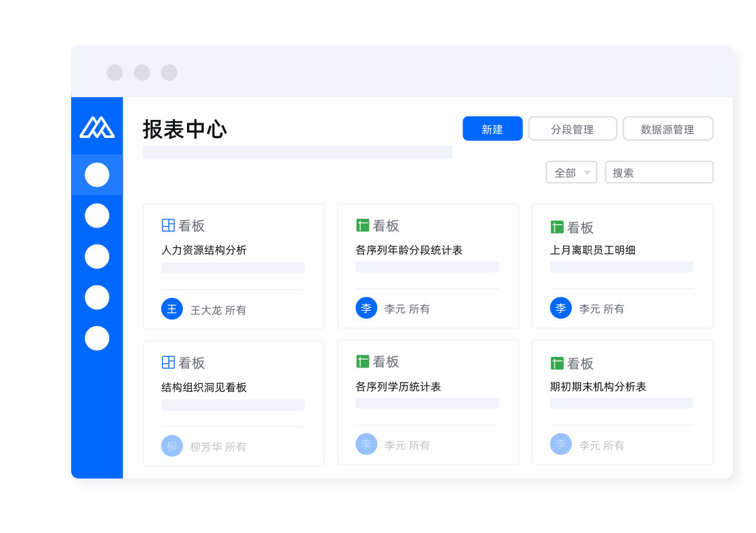The width and height of the screenshot is (756, 533).
Task: Click the 李 avatar on 上月离职员工明细 card
Action: pos(561,308)
